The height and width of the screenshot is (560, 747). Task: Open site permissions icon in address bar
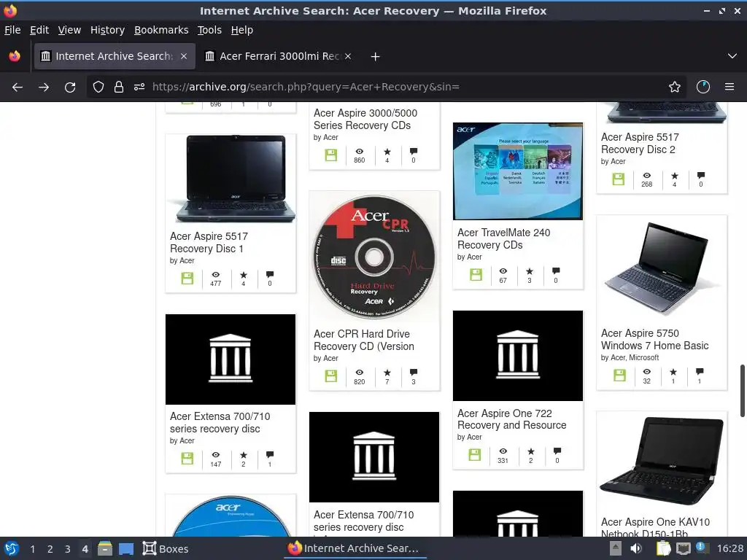(139, 87)
